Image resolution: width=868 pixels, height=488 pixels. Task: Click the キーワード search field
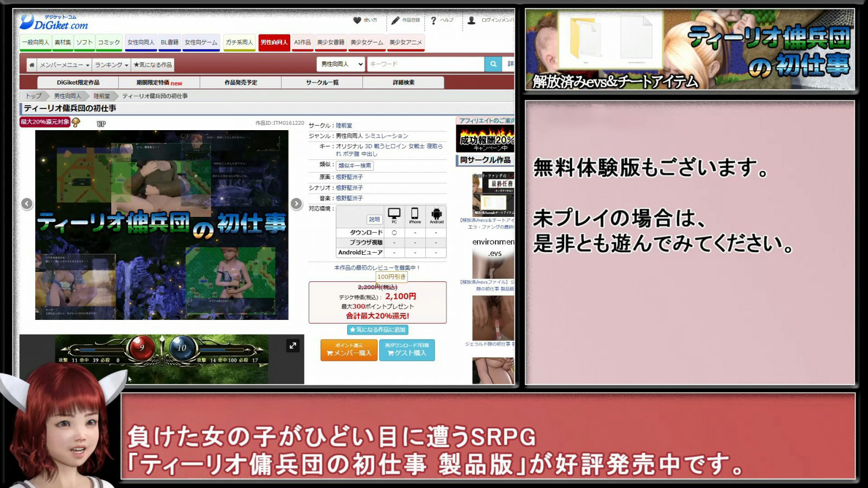point(425,64)
